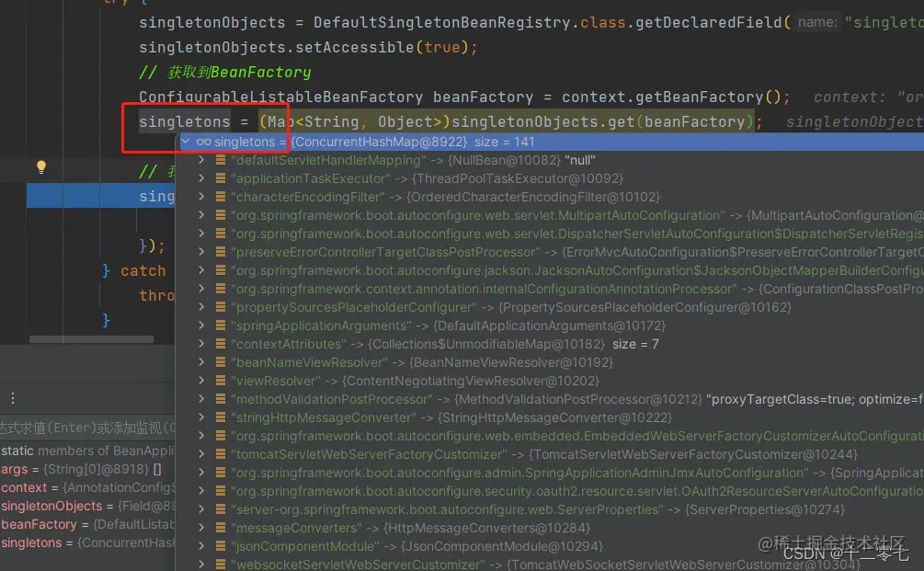Expand the MultipartAutoConfiguration entry

[201, 215]
